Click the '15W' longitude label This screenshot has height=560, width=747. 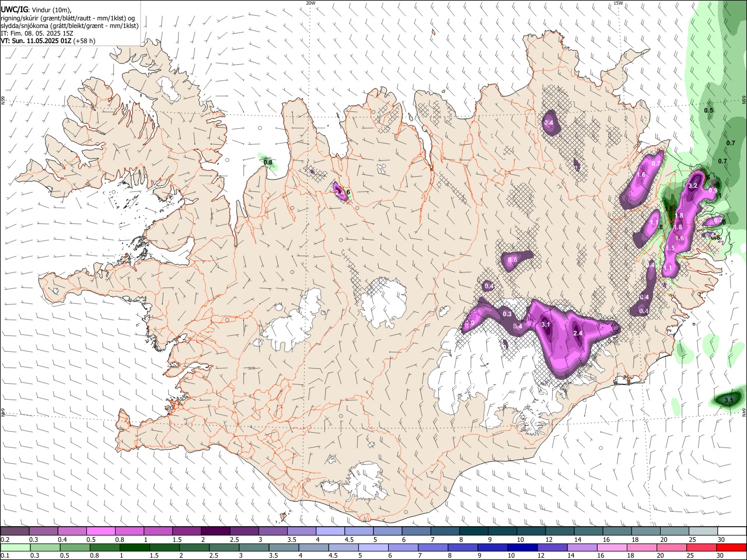pos(618,3)
